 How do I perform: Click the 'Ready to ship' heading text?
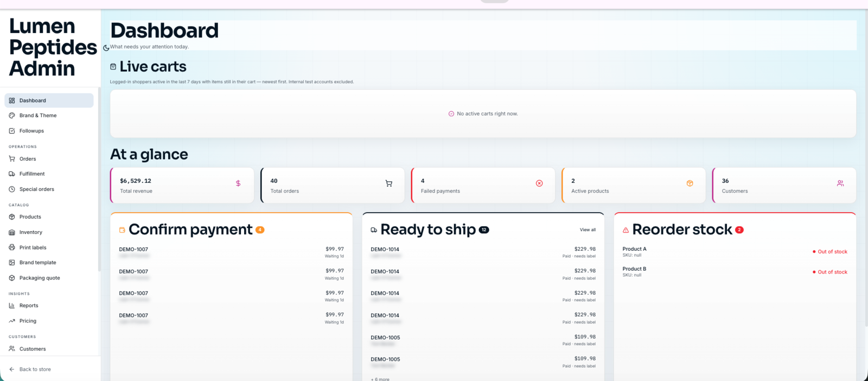point(428,230)
